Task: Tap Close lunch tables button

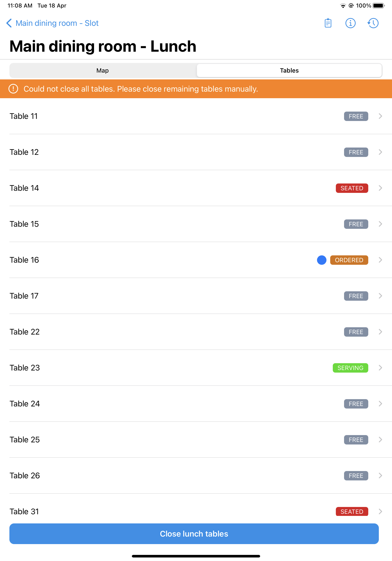Action: 194,534
